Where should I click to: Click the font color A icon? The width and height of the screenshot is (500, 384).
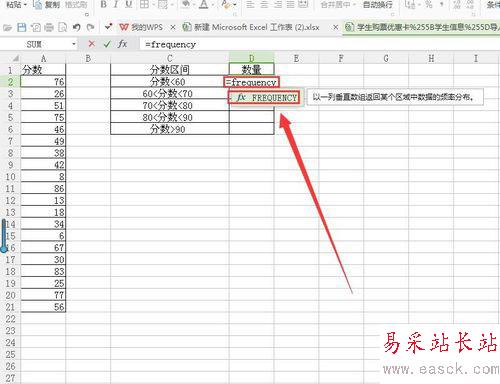(204, 4)
